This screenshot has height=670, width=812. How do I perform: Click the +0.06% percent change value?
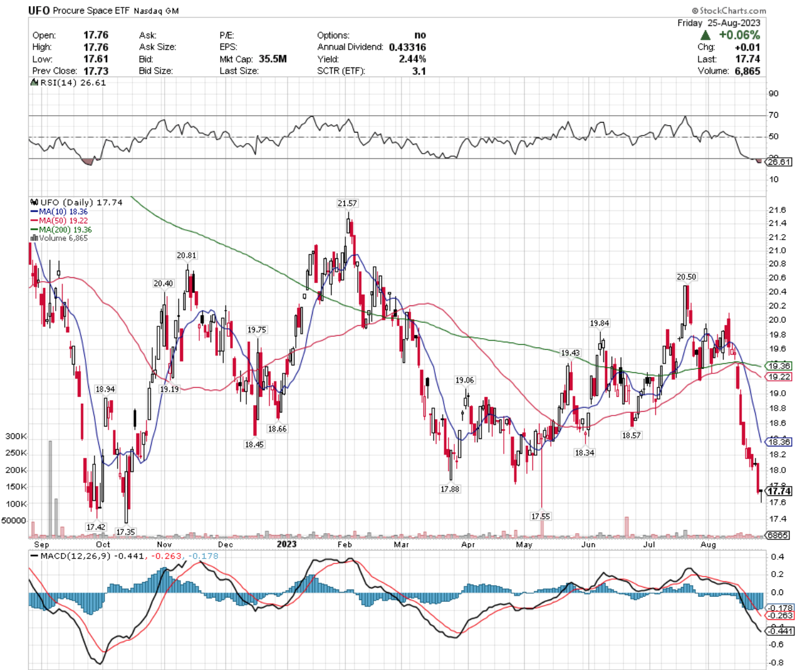[x=739, y=35]
